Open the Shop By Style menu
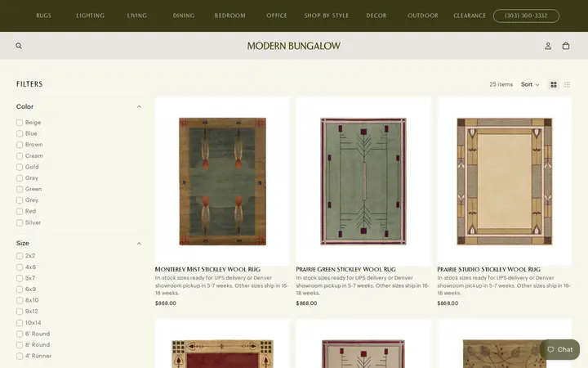 (327, 16)
